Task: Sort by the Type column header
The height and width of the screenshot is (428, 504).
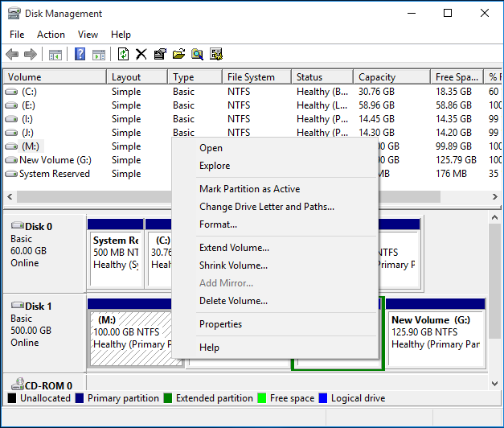Action: point(195,77)
